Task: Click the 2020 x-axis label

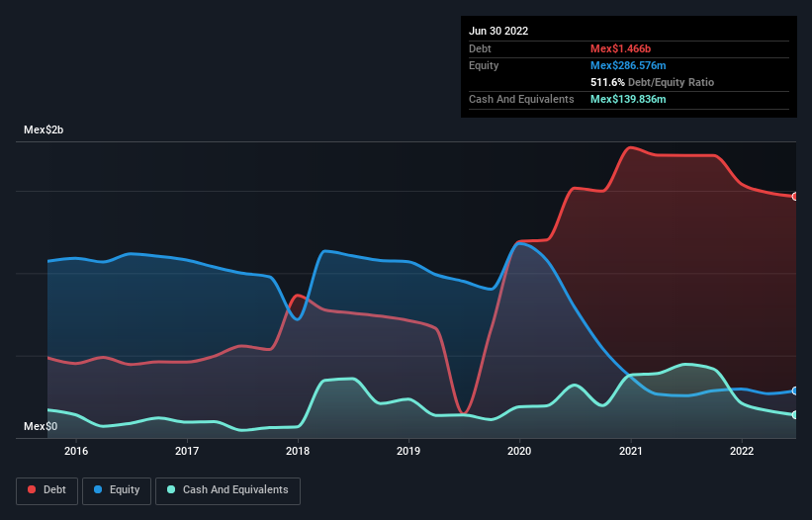Action: [519, 451]
